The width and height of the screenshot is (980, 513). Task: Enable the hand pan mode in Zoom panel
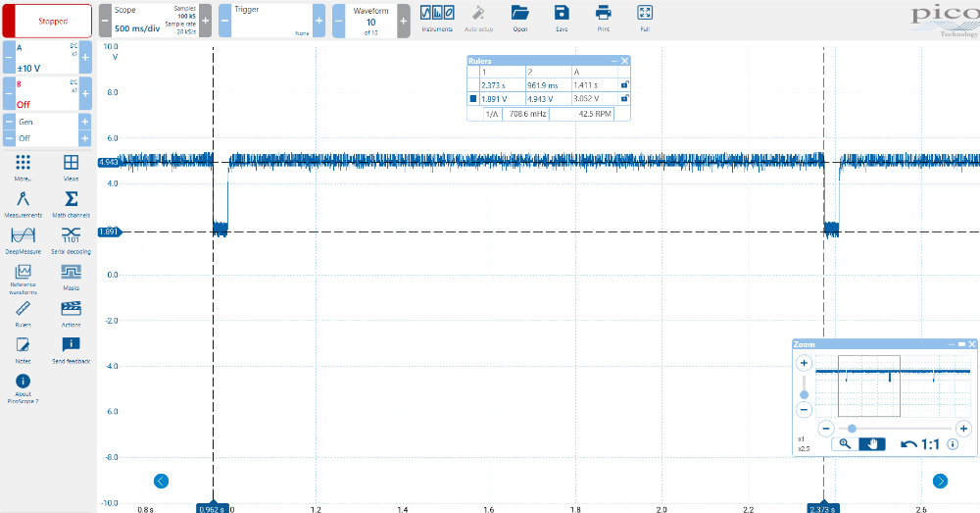(873, 443)
